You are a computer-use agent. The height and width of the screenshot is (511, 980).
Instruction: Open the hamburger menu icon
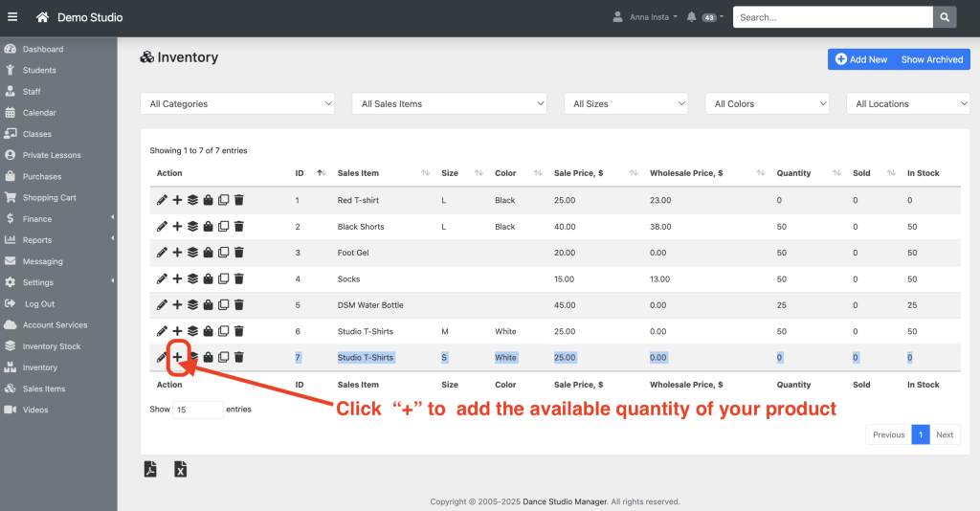coord(12,17)
